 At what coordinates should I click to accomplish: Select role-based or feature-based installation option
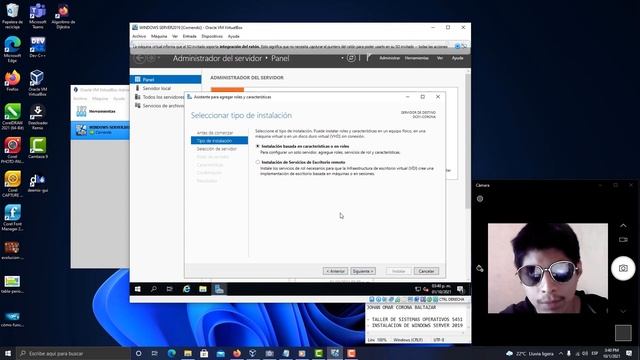click(x=258, y=146)
